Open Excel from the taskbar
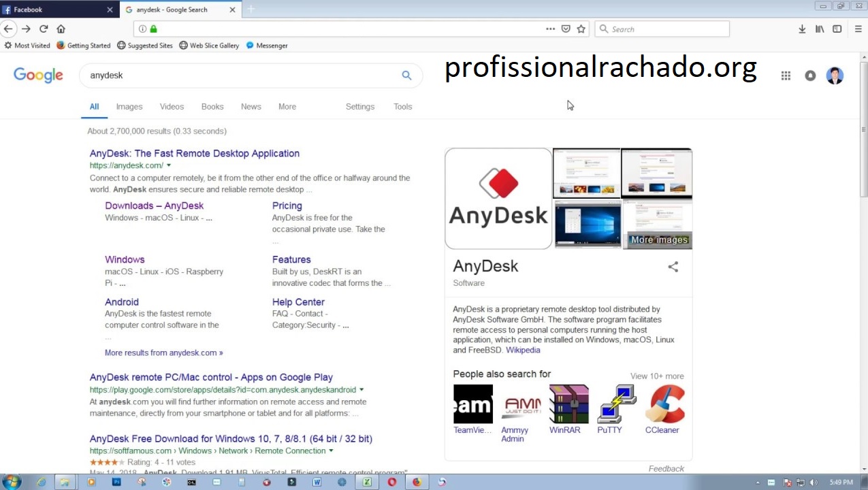This screenshot has width=868, height=490. 366,482
